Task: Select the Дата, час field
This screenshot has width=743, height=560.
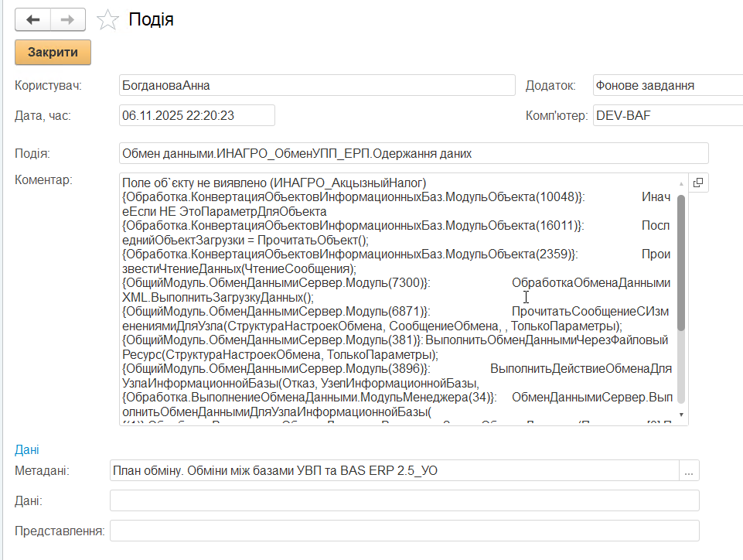Action: coord(197,116)
